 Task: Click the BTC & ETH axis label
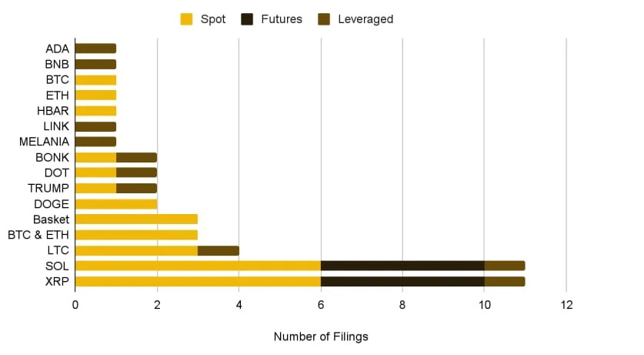coord(38,235)
